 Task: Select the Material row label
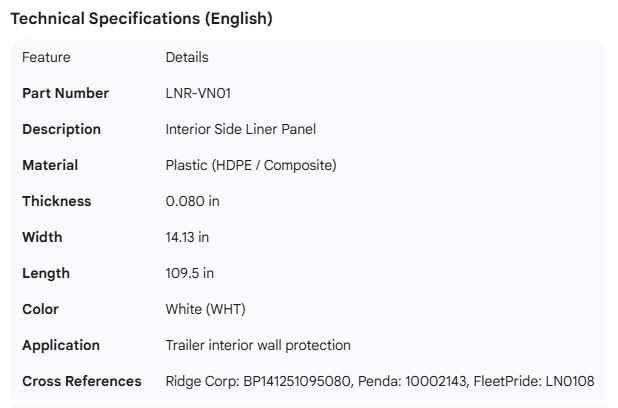(x=50, y=165)
